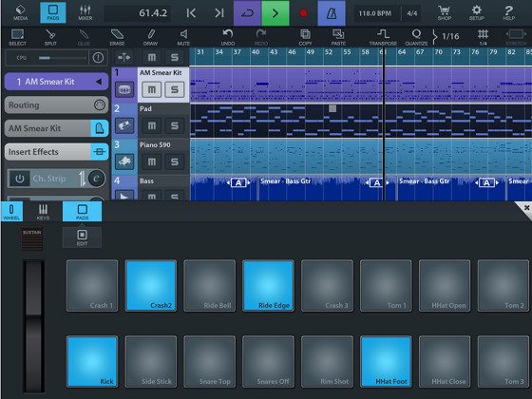Choose the Glue tool
Image resolution: width=532 pixels, height=399 pixels.
[84, 37]
